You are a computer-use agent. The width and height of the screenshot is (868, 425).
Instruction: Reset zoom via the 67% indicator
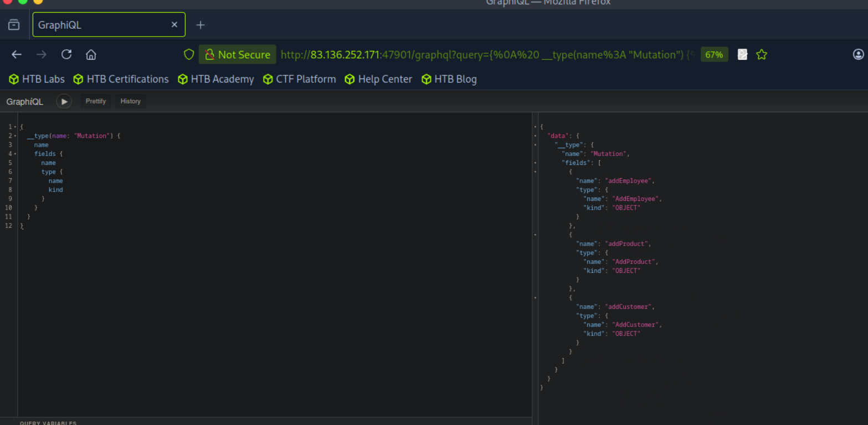point(714,54)
